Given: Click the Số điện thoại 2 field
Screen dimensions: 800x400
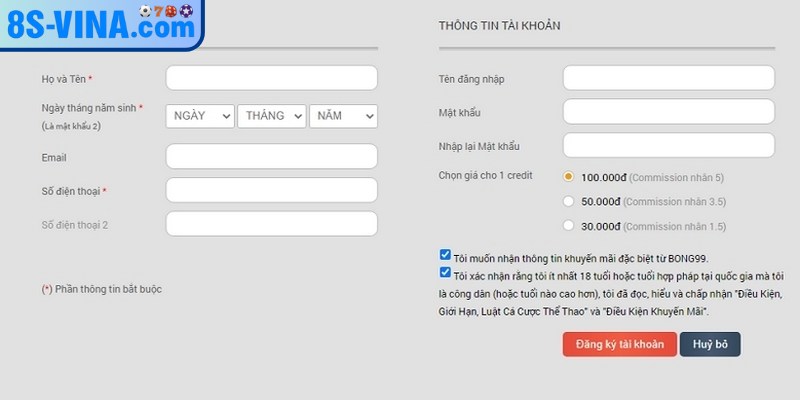Looking at the screenshot, I should [271, 224].
